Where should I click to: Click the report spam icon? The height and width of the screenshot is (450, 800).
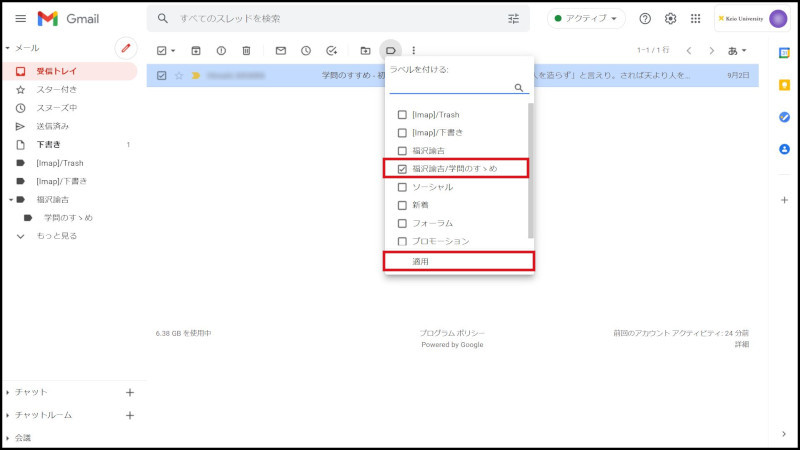pos(221,50)
